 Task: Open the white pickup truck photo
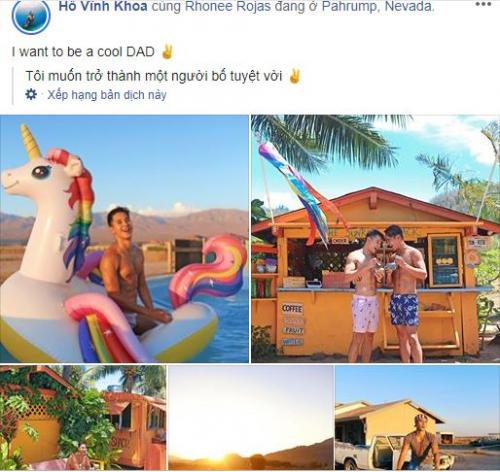[418, 418]
